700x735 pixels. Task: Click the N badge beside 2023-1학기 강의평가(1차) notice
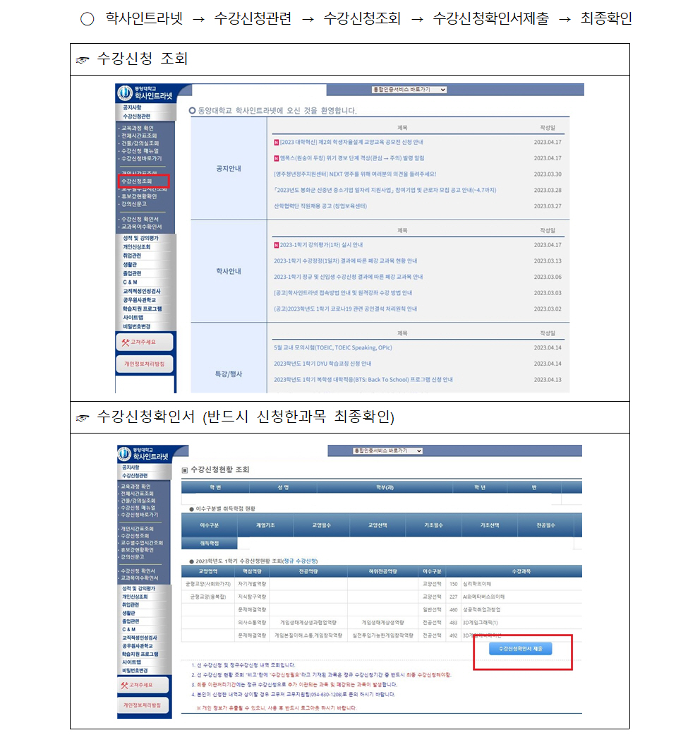[276, 245]
